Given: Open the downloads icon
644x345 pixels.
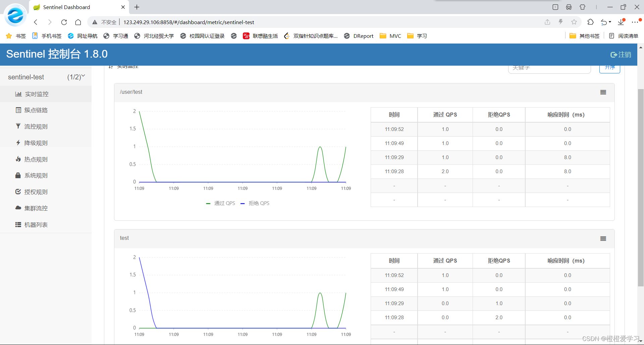Looking at the screenshot, I should click(621, 22).
